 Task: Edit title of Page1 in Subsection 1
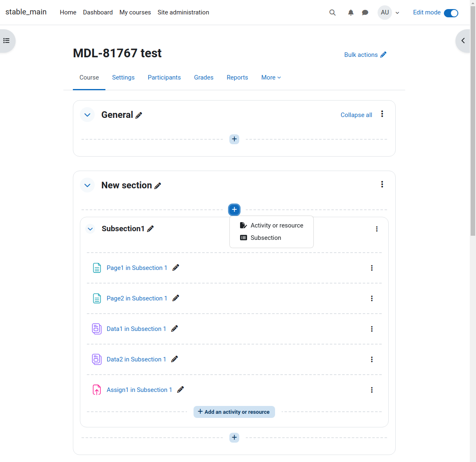(176, 267)
